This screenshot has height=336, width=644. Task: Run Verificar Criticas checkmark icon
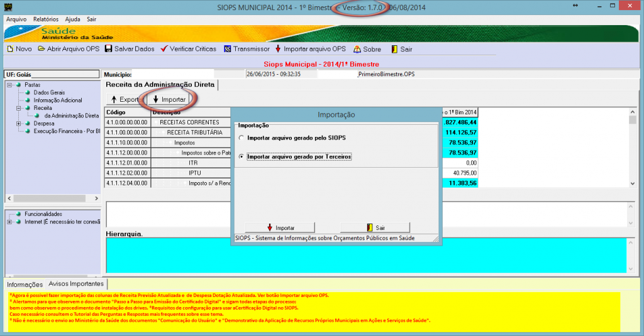point(164,49)
